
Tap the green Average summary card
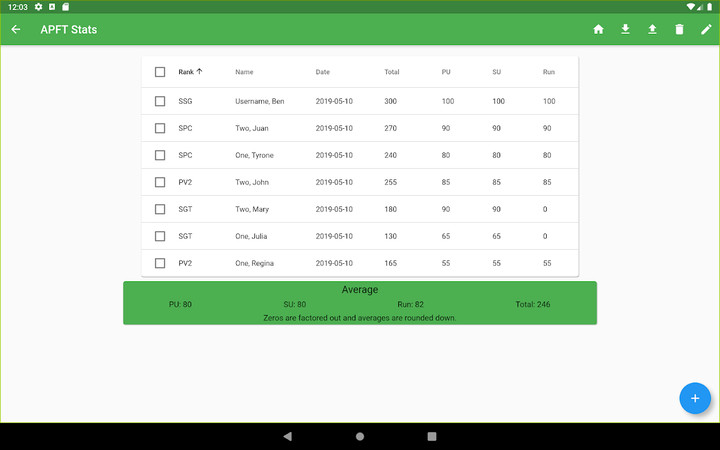pos(360,303)
